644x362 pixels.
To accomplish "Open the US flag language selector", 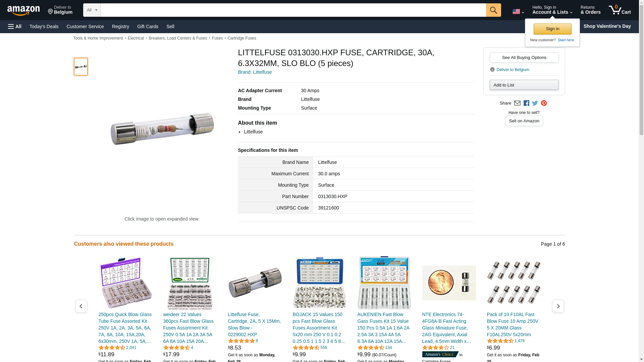I will tap(518, 12).
